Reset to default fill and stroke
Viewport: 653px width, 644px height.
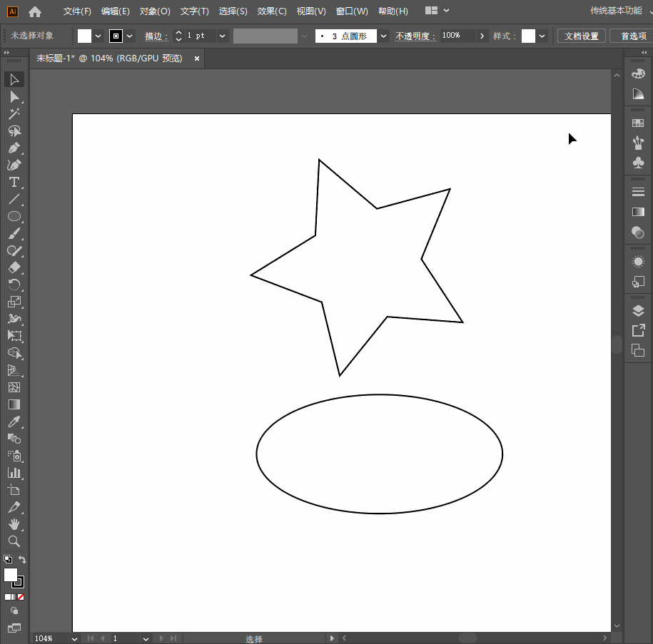click(7, 560)
